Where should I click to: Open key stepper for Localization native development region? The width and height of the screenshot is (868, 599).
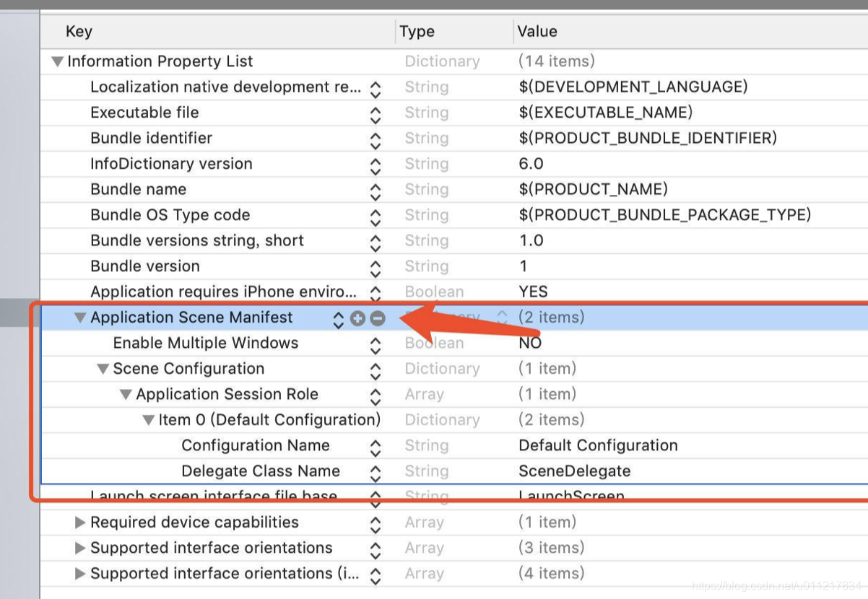pyautogui.click(x=376, y=89)
